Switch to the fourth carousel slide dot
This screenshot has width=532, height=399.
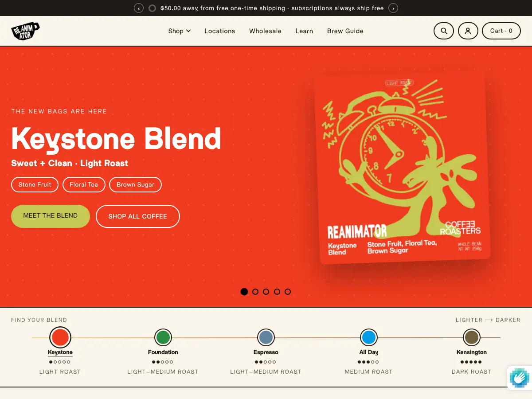277,292
